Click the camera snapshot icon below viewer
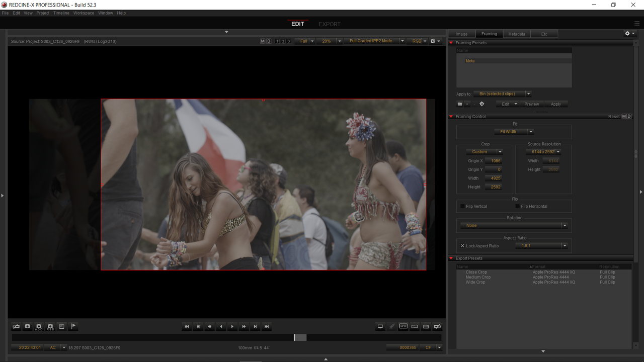Viewport: 644px width, 362px height. 28,327
